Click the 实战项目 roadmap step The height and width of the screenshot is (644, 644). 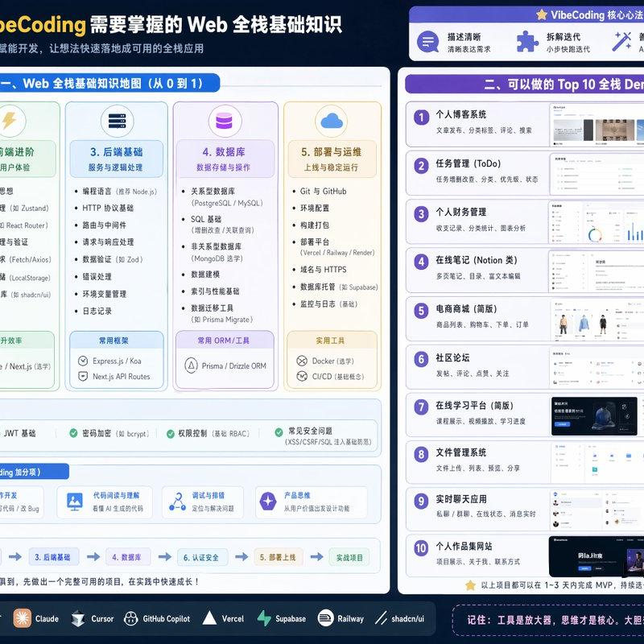tap(350, 557)
